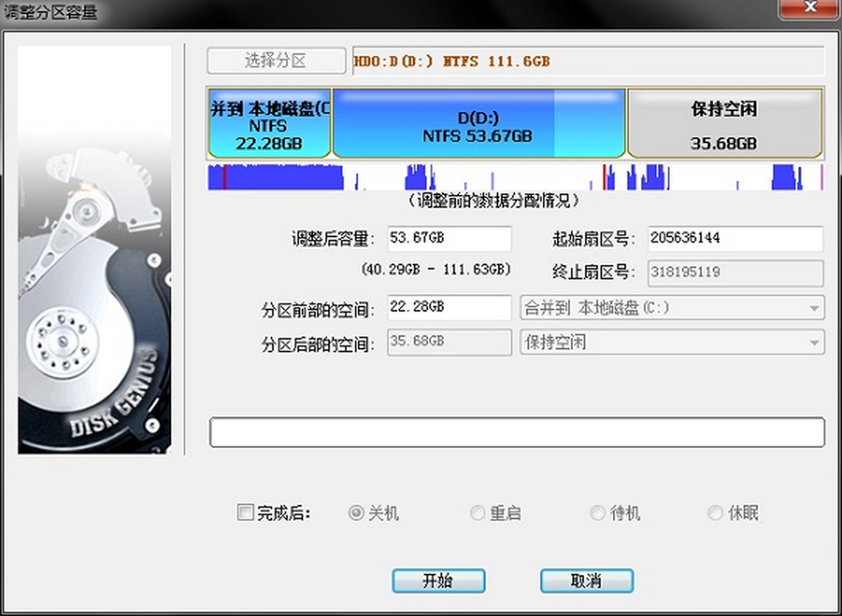Select the D(D:) NTFS 53.67GB partition block
The height and width of the screenshot is (616, 842).
pos(478,123)
